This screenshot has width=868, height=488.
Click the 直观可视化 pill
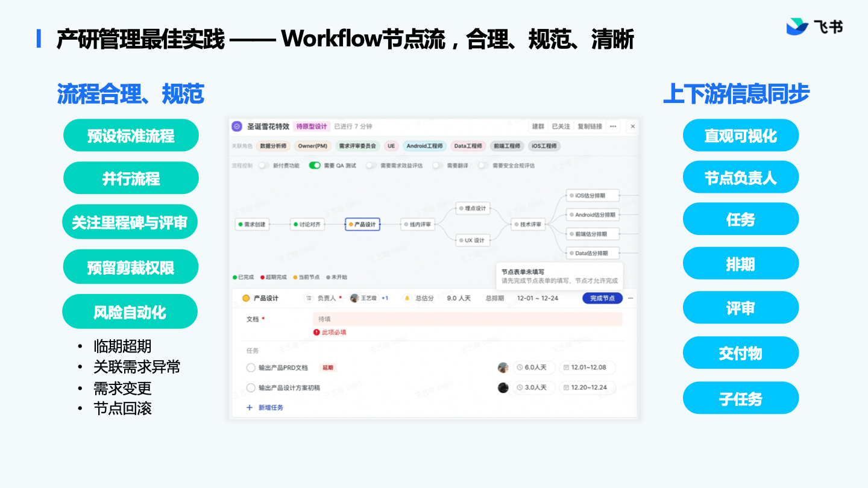(741, 136)
